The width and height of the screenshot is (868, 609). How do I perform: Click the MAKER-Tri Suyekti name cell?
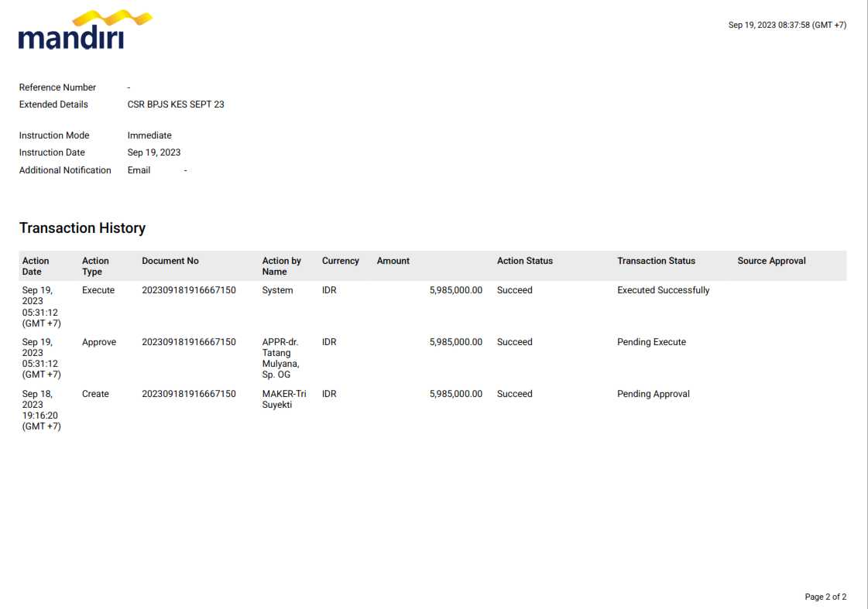283,399
